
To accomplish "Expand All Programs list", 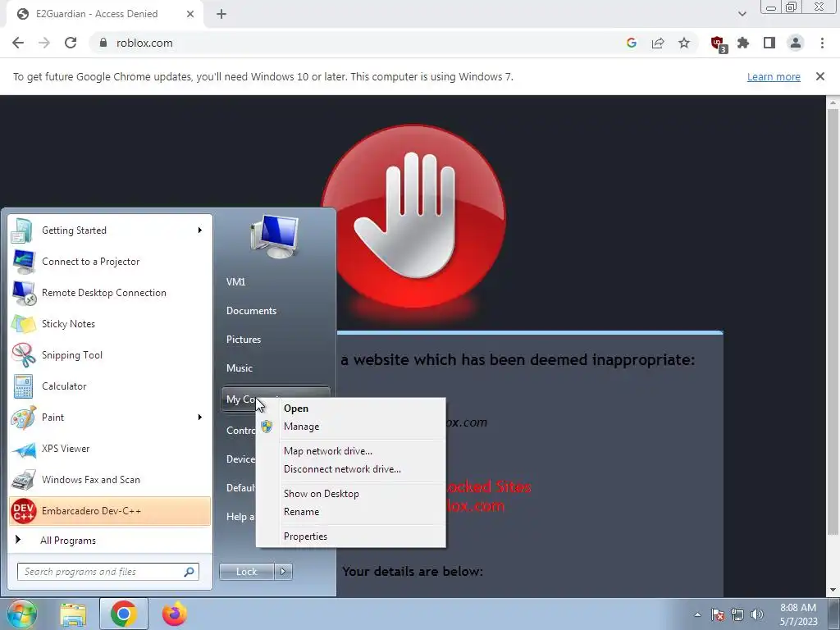I will [110, 540].
